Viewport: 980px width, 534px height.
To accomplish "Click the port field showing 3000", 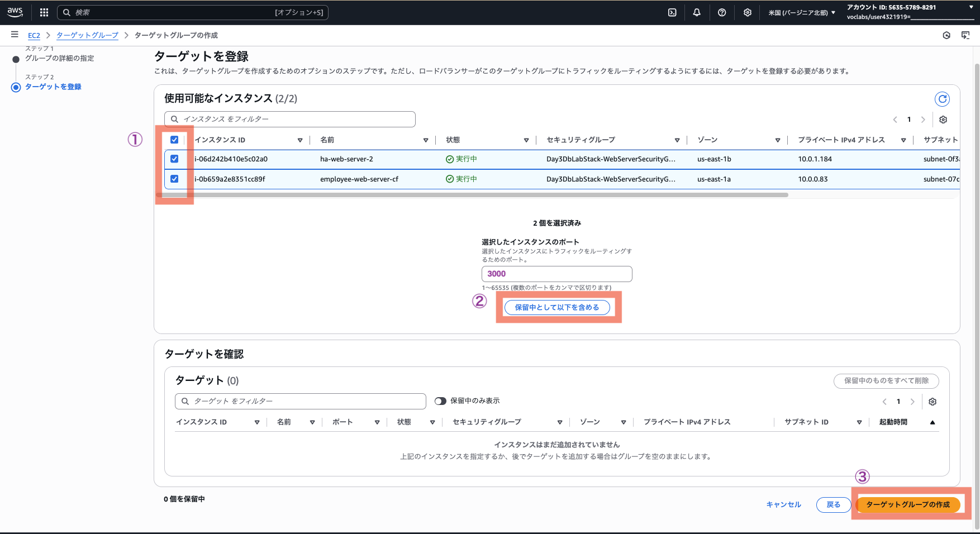I will [x=557, y=274].
